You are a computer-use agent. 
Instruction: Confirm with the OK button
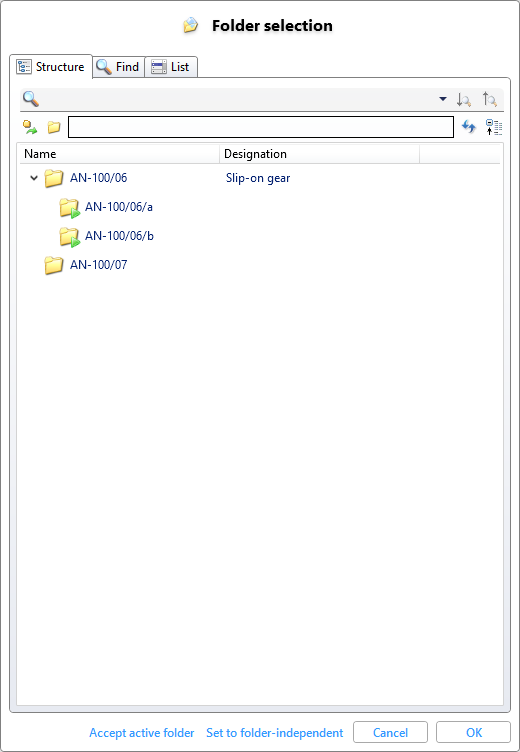[473, 732]
